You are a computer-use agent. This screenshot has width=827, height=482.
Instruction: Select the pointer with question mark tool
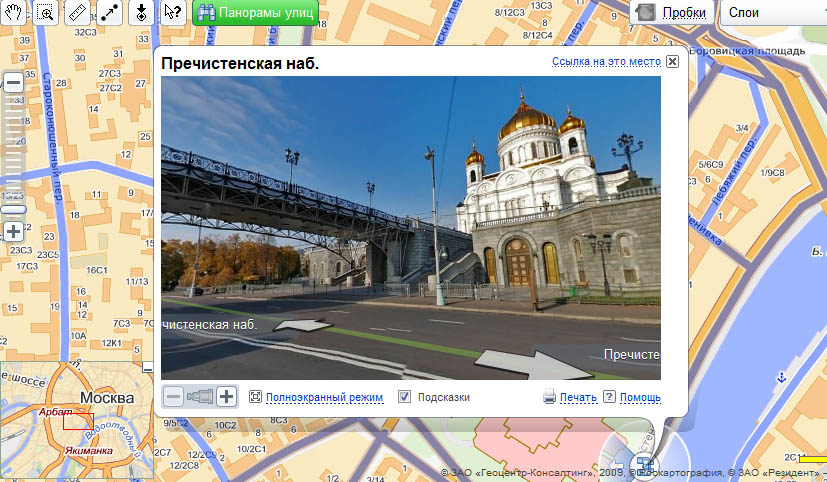(172, 12)
